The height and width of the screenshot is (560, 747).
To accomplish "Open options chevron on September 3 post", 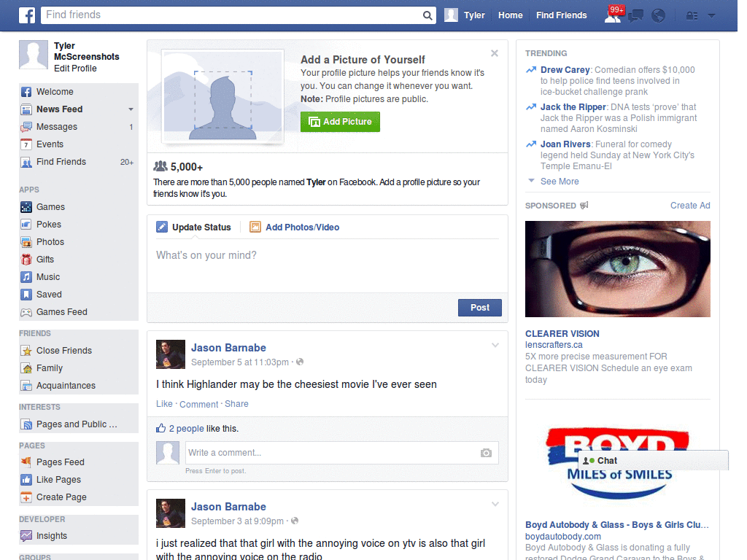I will [495, 504].
